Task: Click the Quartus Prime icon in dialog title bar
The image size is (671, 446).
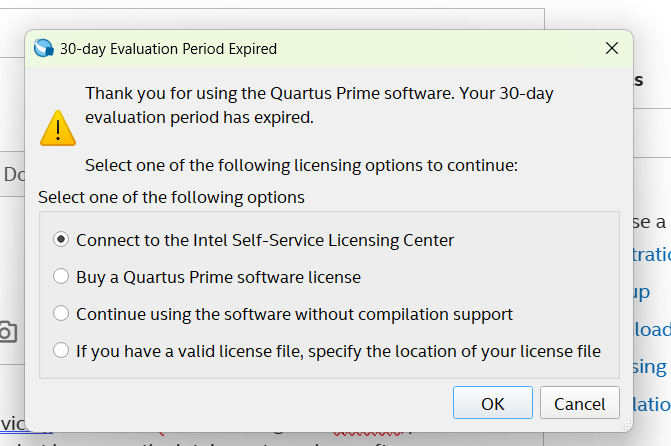Action: click(43, 48)
